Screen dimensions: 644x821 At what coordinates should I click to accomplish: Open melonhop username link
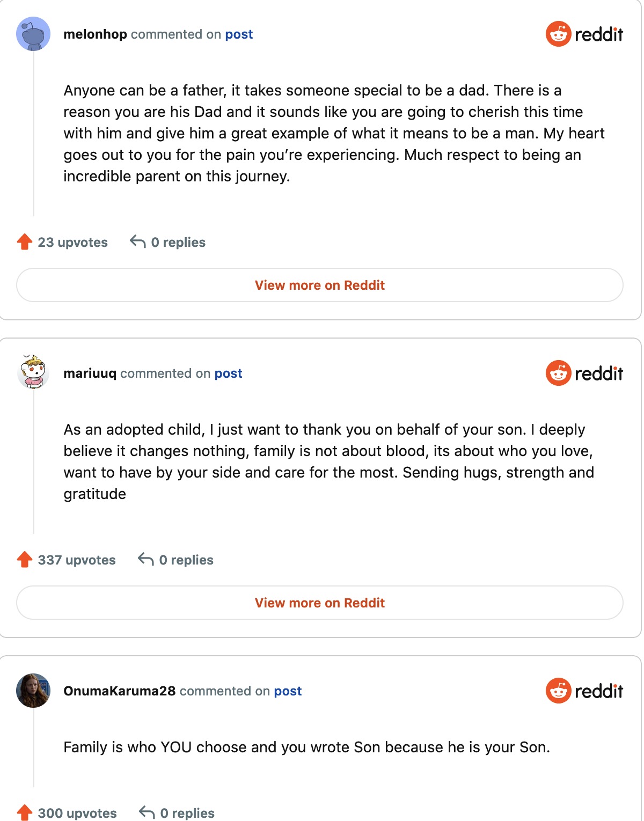pos(95,34)
